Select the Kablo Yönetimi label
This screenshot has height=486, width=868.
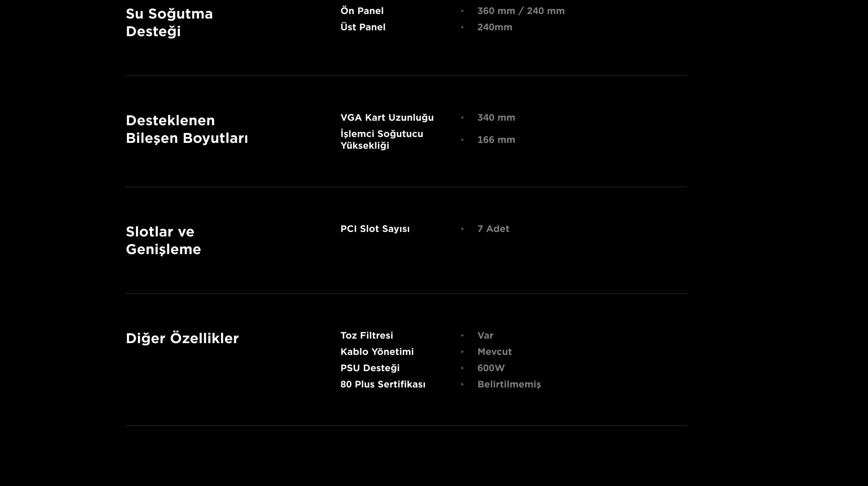377,352
